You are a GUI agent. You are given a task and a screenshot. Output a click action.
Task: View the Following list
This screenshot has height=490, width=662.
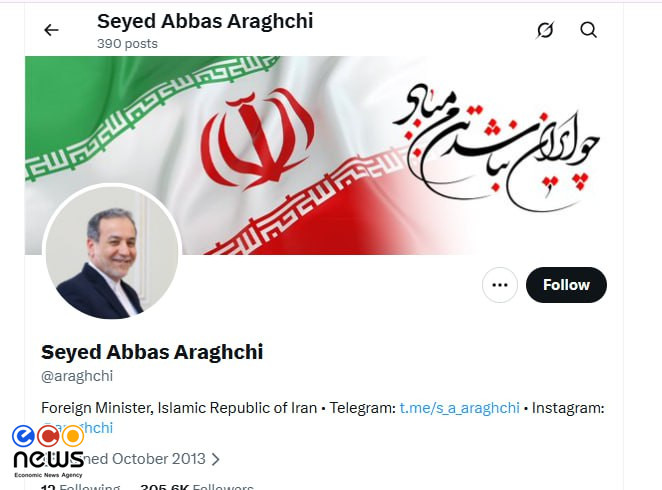[80, 487]
